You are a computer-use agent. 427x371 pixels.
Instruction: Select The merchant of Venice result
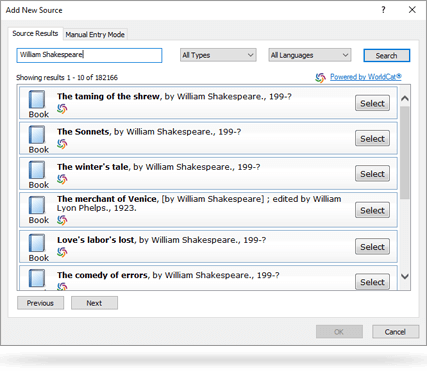372,210
